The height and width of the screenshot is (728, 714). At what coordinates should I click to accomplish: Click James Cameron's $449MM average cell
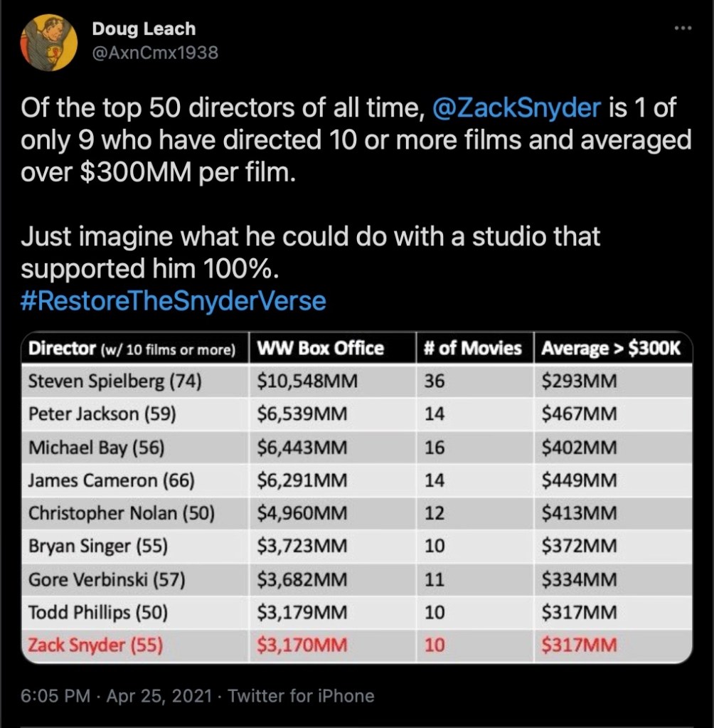point(579,480)
